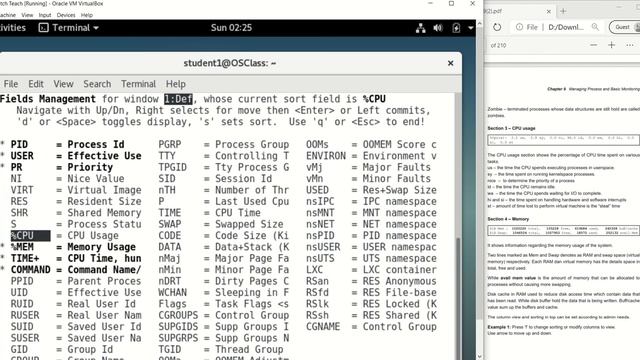The width and height of the screenshot is (640, 360).
Task: Select the CGROUPS Control Group field
Action: coord(224,316)
